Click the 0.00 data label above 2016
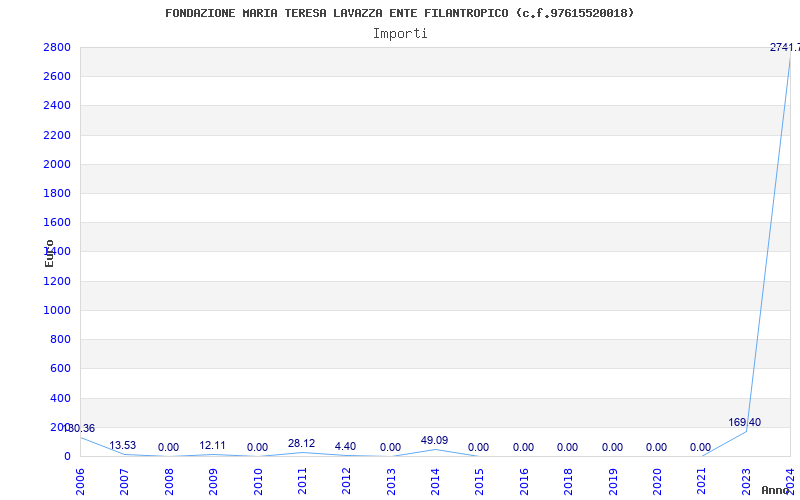Screen dimensions: 800x500 (x=523, y=447)
